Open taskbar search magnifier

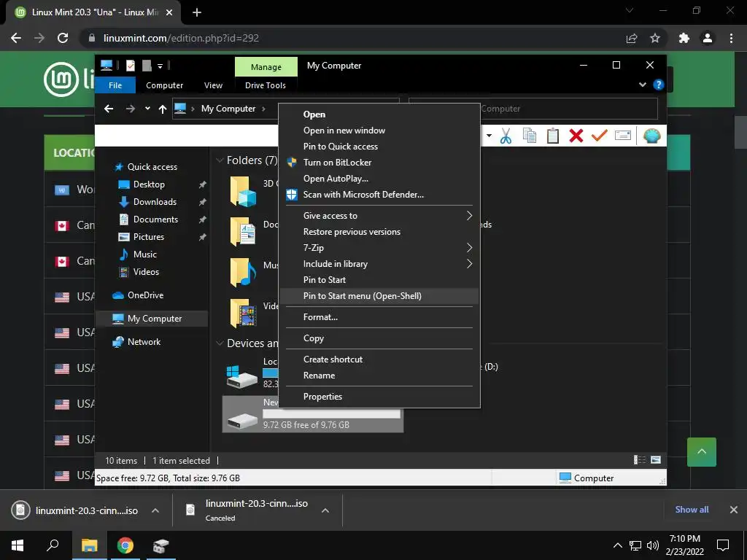(x=53, y=545)
